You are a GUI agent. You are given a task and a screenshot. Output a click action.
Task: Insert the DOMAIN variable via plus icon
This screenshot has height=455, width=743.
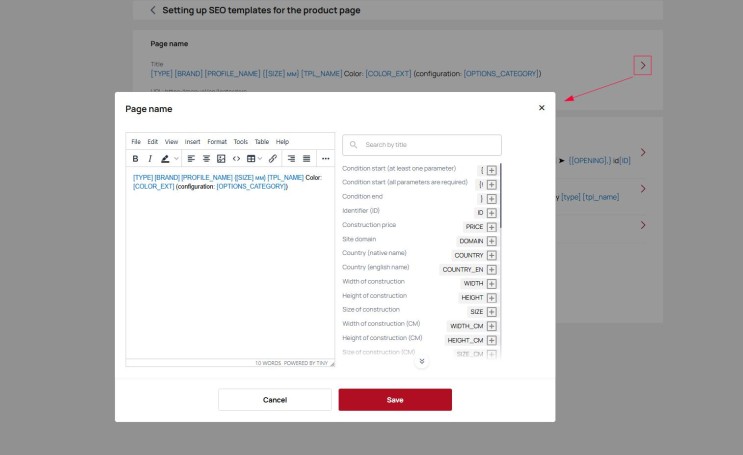(x=492, y=241)
